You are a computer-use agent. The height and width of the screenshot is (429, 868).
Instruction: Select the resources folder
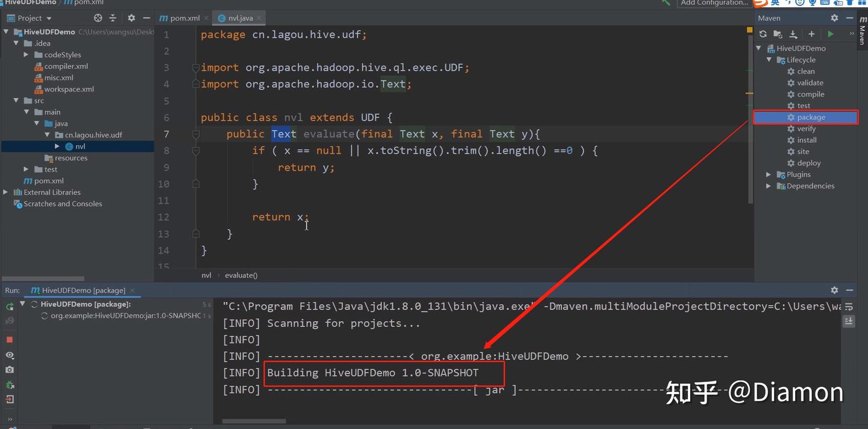point(71,158)
